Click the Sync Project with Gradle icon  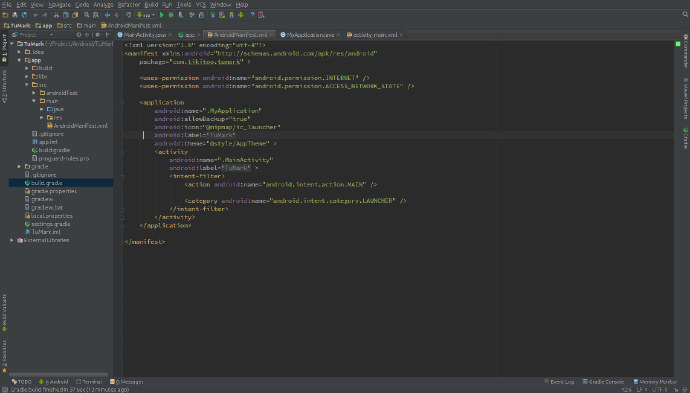tap(213, 15)
